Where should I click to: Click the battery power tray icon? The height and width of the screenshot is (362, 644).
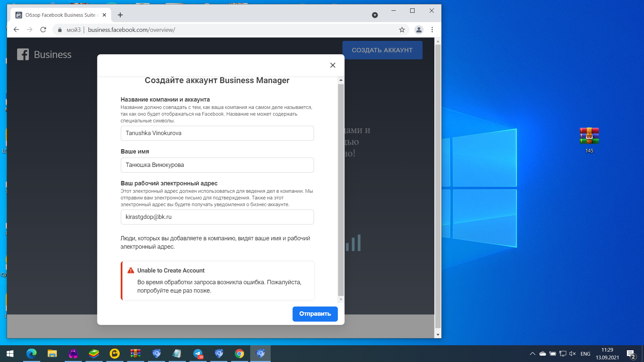[x=553, y=354]
